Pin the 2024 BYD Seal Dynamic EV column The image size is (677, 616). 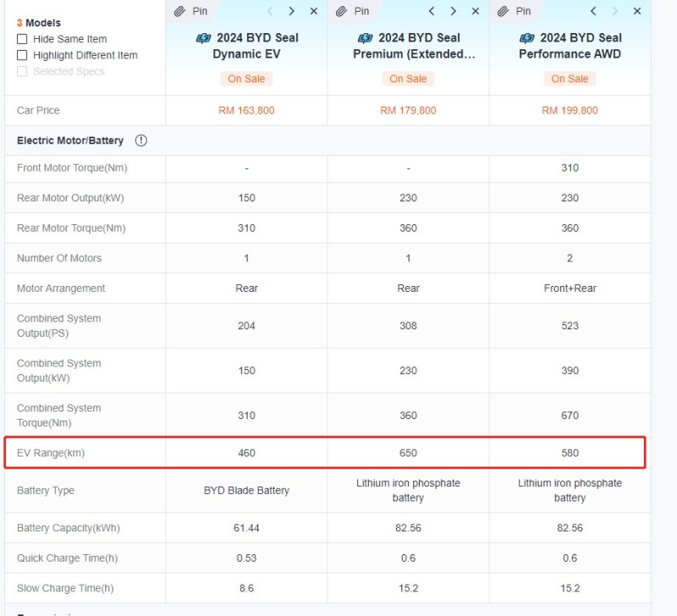pyautogui.click(x=190, y=11)
